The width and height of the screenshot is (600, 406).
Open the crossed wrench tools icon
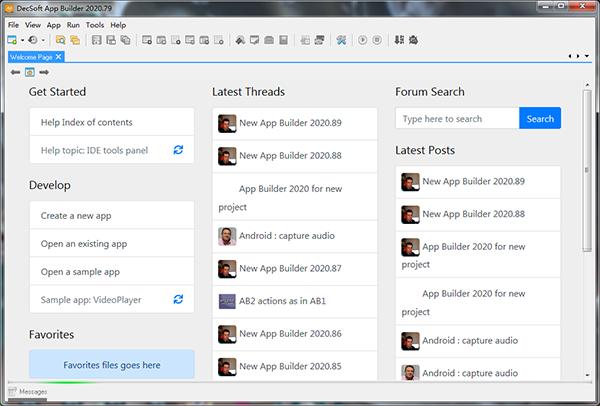[x=341, y=40]
